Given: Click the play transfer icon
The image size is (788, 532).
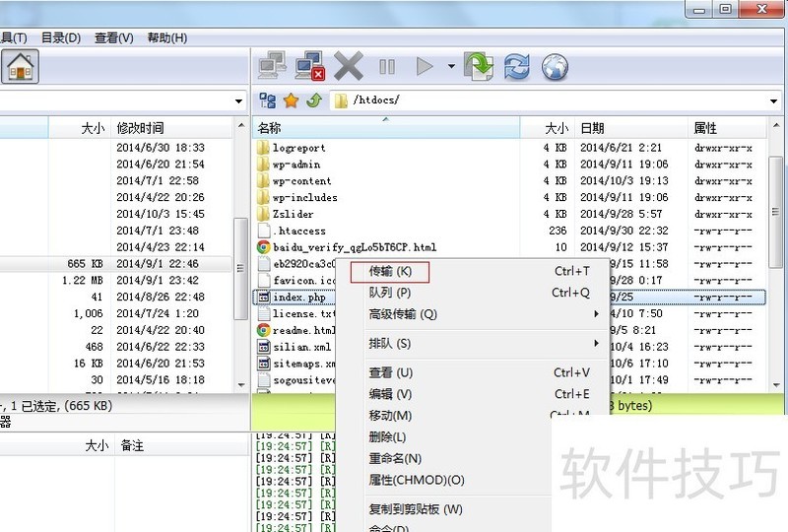Looking at the screenshot, I should pos(425,67).
